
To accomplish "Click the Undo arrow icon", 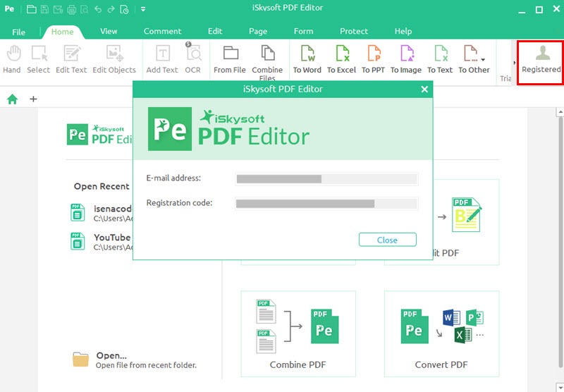I will pyautogui.click(x=98, y=10).
